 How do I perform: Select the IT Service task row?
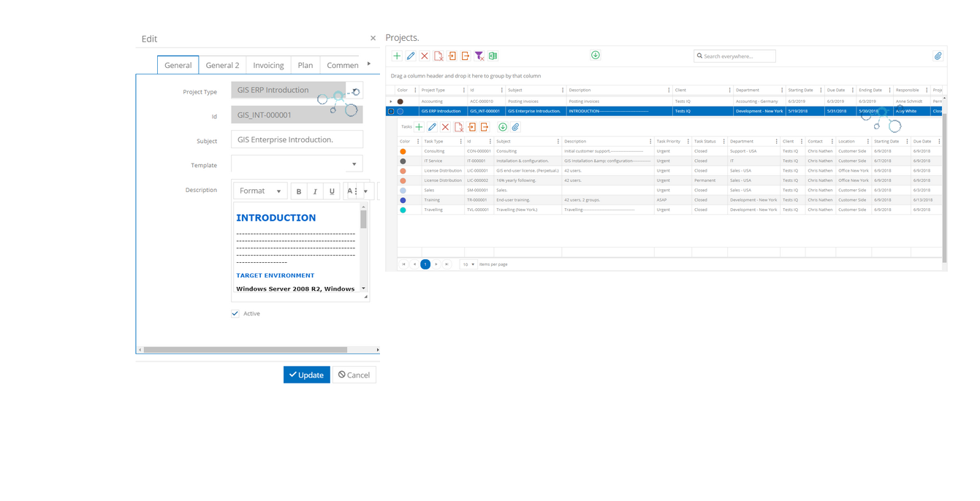(x=669, y=161)
